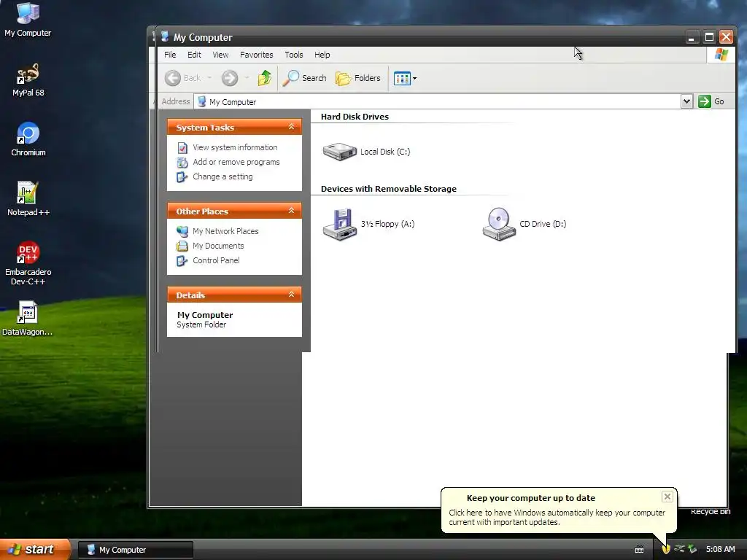This screenshot has height=560, width=747.
Task: Open My Network Places link
Action: coord(225,231)
